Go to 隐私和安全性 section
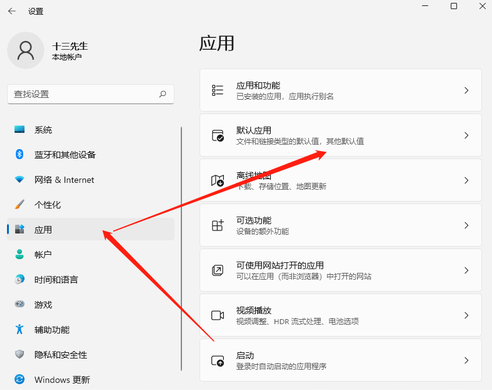Image resolution: width=492 pixels, height=390 pixels. 91,354
